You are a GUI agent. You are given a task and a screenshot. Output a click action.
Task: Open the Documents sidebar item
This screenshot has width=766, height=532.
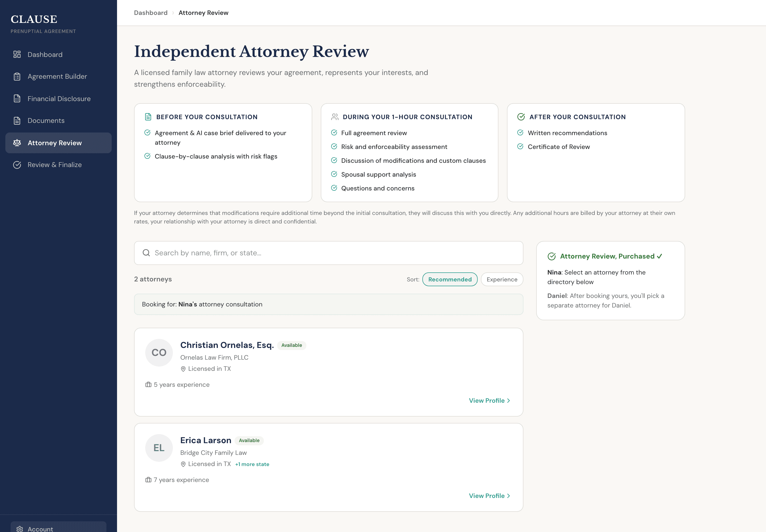(x=58, y=121)
